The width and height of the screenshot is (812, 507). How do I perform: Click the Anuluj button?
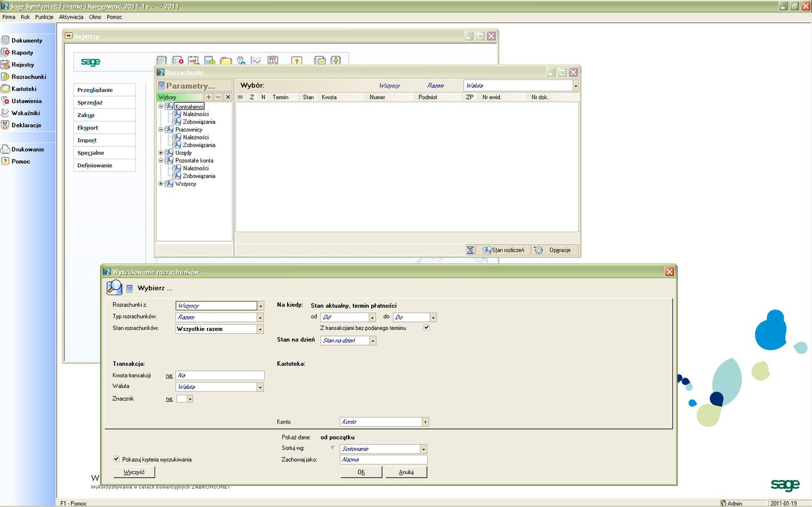406,472
